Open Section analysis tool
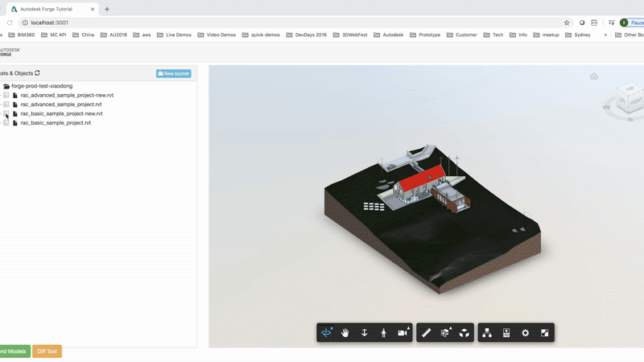Image resolution: width=644 pixels, height=362 pixels. pos(446,333)
